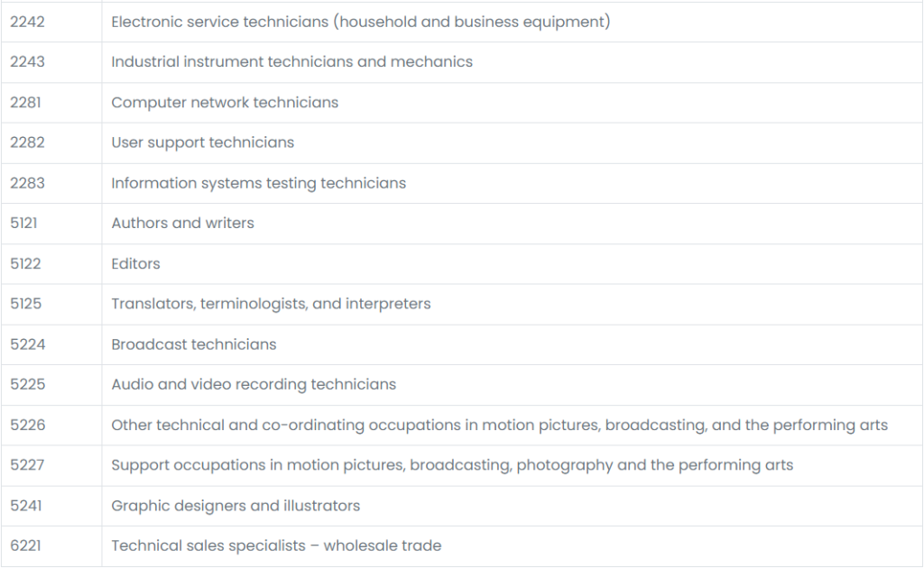Click the 2281 code cell
The image size is (924, 568).
point(51,103)
